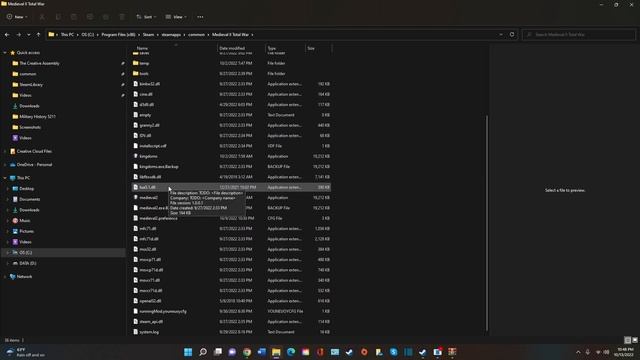This screenshot has width=640, height=360.
Task: Open File Explorer from taskbar
Action: click(276, 352)
